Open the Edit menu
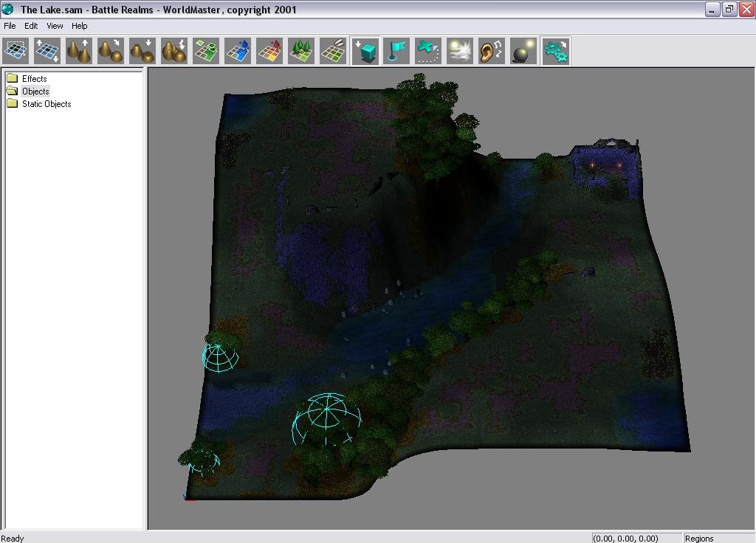The height and width of the screenshot is (543, 756). click(x=31, y=26)
